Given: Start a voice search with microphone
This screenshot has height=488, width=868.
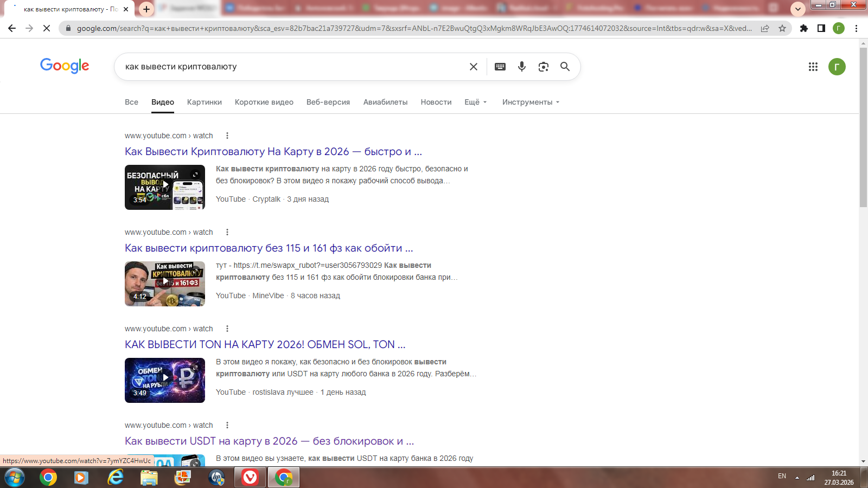Looking at the screenshot, I should point(522,67).
